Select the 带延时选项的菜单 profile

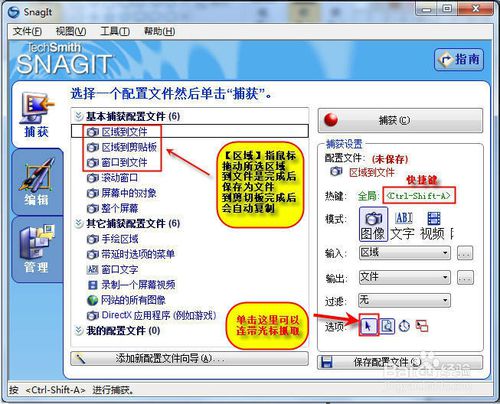138,254
